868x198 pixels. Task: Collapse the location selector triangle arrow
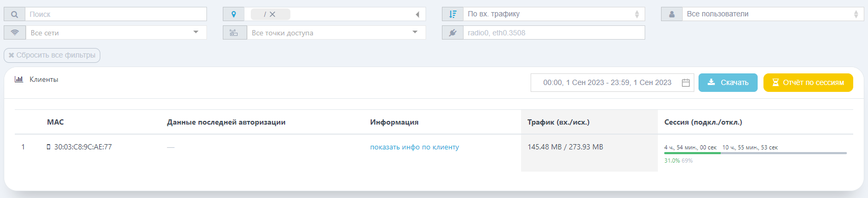[x=417, y=14]
